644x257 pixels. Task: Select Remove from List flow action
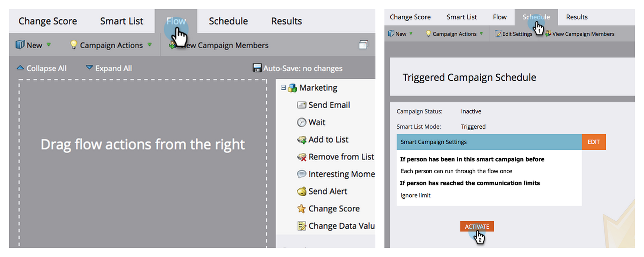pyautogui.click(x=335, y=157)
